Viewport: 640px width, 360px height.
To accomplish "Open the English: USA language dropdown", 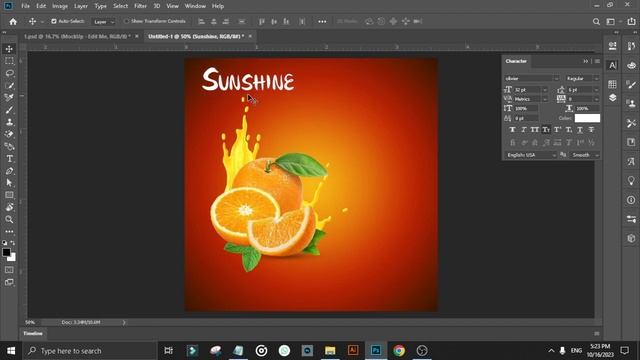I will click(531, 155).
